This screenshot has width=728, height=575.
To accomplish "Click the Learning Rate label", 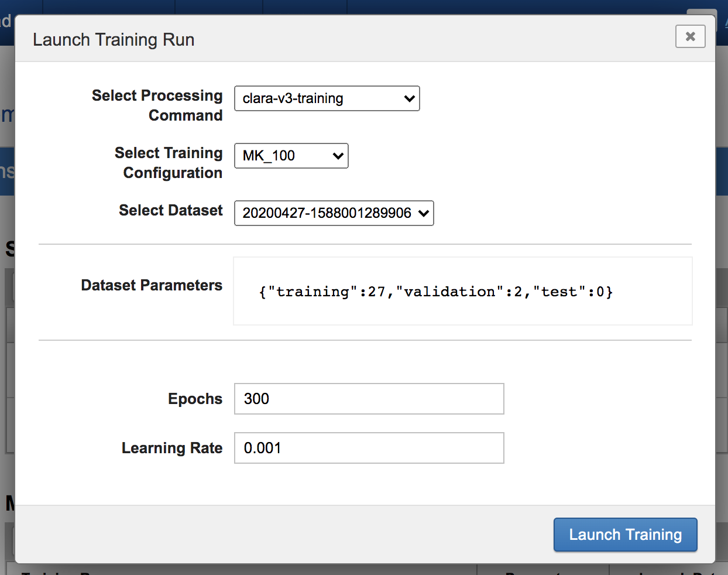I will (x=171, y=448).
